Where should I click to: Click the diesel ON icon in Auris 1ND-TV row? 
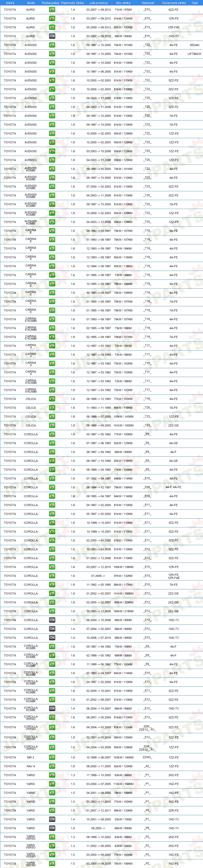pyautogui.click(x=52, y=36)
